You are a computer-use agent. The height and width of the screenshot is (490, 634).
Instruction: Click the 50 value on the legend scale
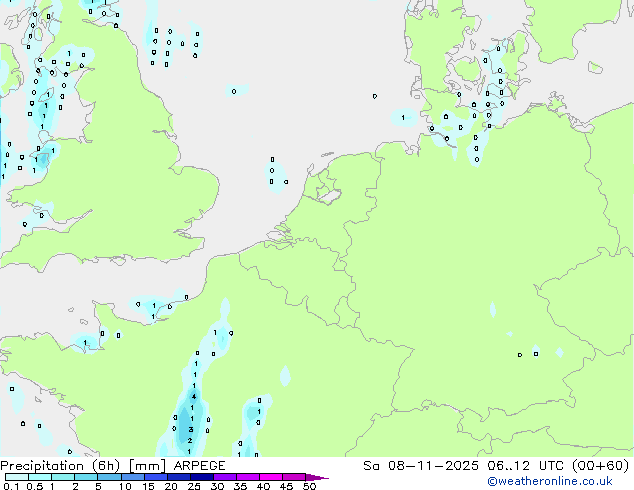pos(310,487)
